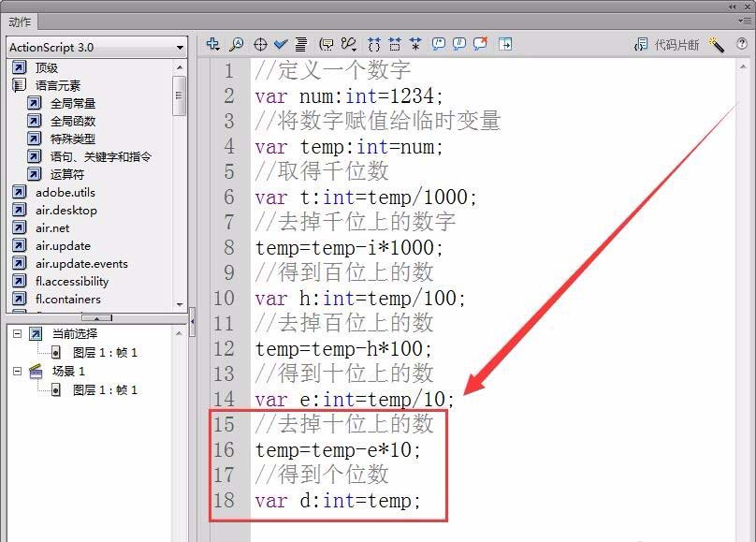Click collapse between braces icon
756x542 pixels.
coord(374,44)
